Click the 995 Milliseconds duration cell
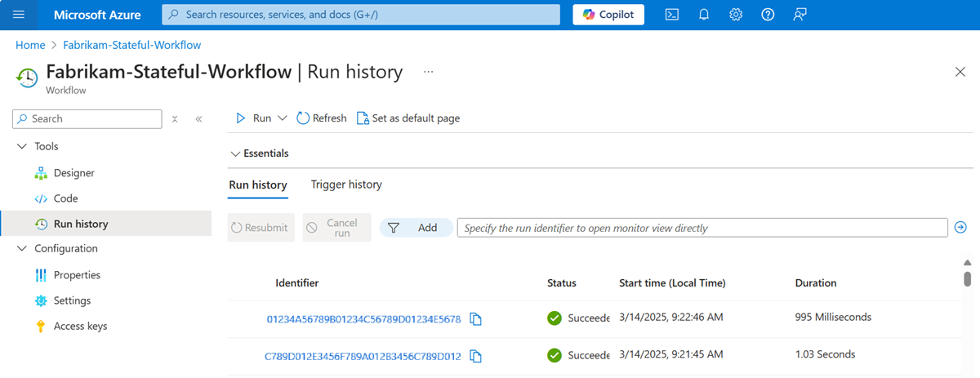The width and height of the screenshot is (980, 378). [833, 317]
